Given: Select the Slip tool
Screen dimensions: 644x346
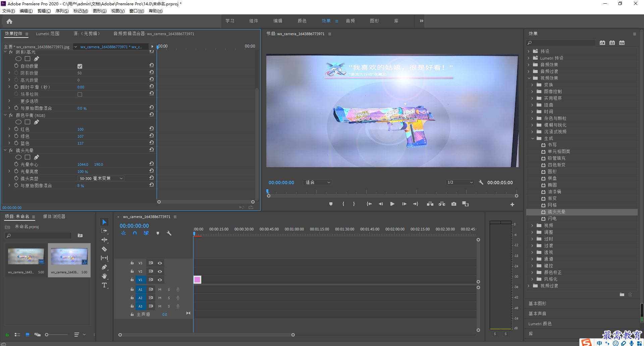Looking at the screenshot, I should click(104, 258).
